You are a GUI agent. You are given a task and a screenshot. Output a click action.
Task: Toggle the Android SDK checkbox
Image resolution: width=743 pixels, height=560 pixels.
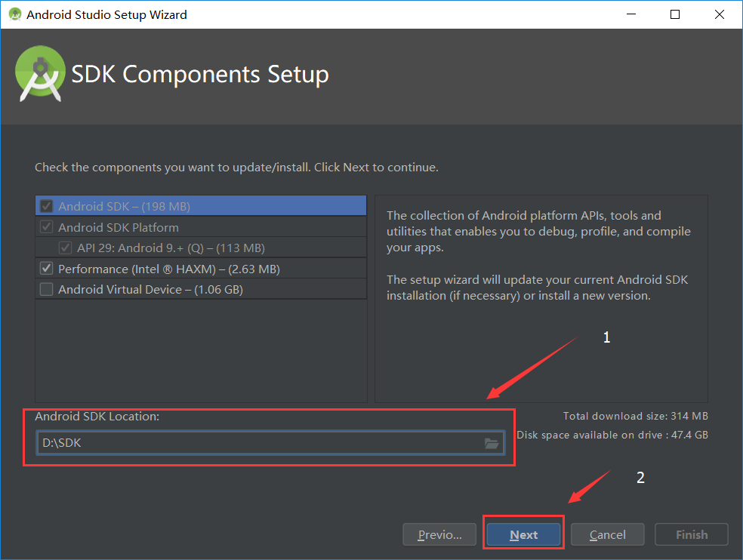[47, 206]
